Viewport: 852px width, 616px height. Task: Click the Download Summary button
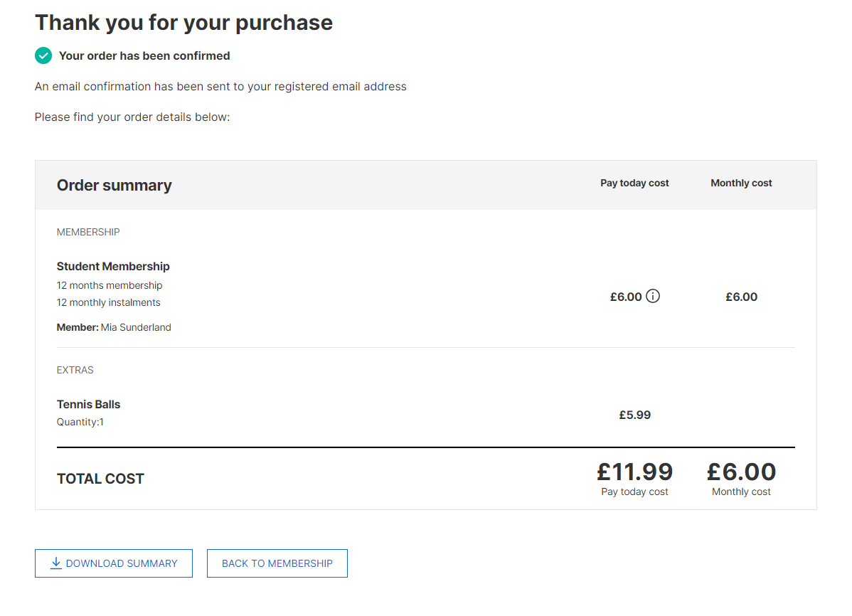coord(114,563)
